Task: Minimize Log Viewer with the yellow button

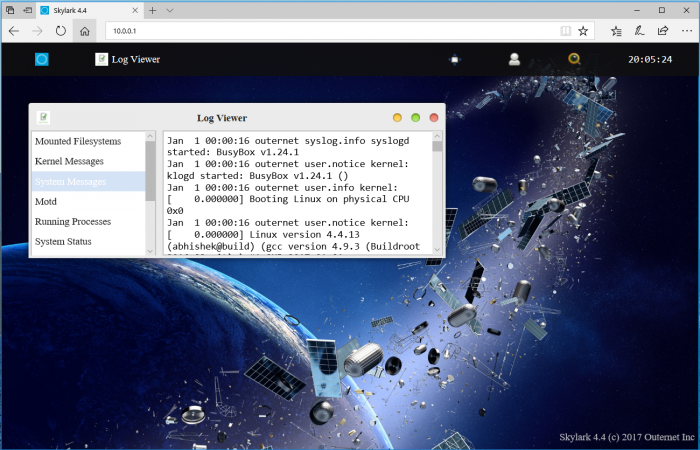Action: pyautogui.click(x=397, y=117)
